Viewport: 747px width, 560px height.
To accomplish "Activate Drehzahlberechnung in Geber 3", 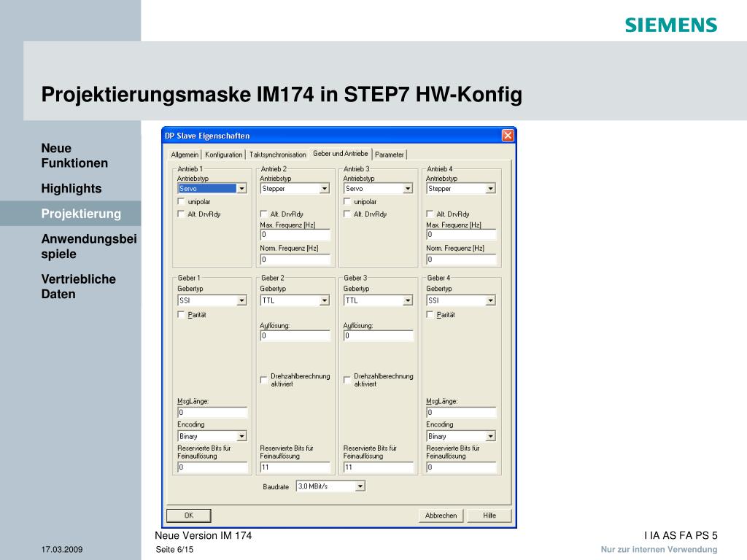I will coord(347,379).
